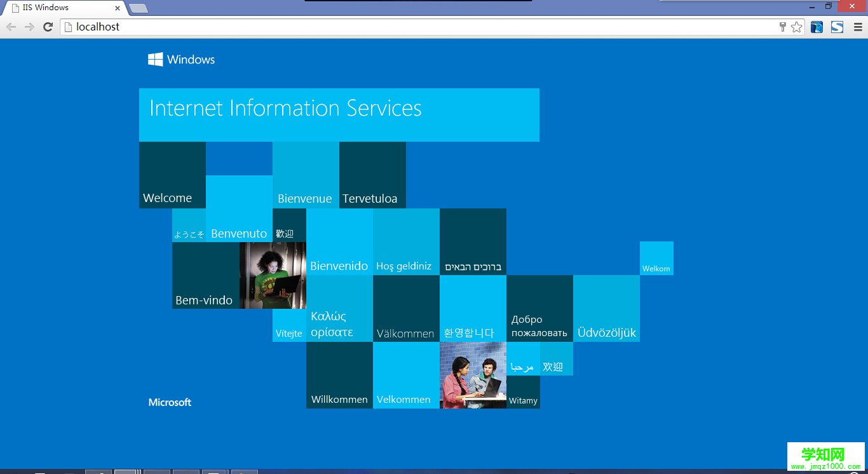Click the Üdvözöljük tile
This screenshot has width=868, height=474.
pos(606,308)
